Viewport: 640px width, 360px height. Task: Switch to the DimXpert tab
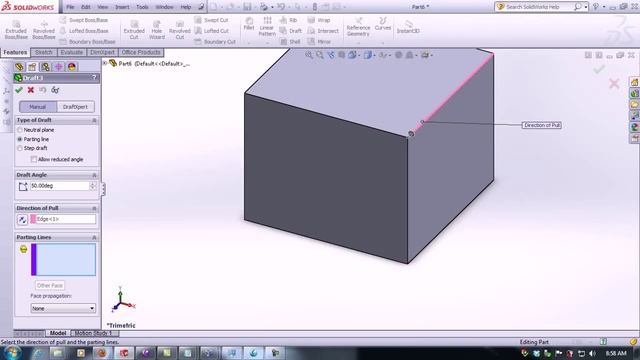tap(102, 52)
